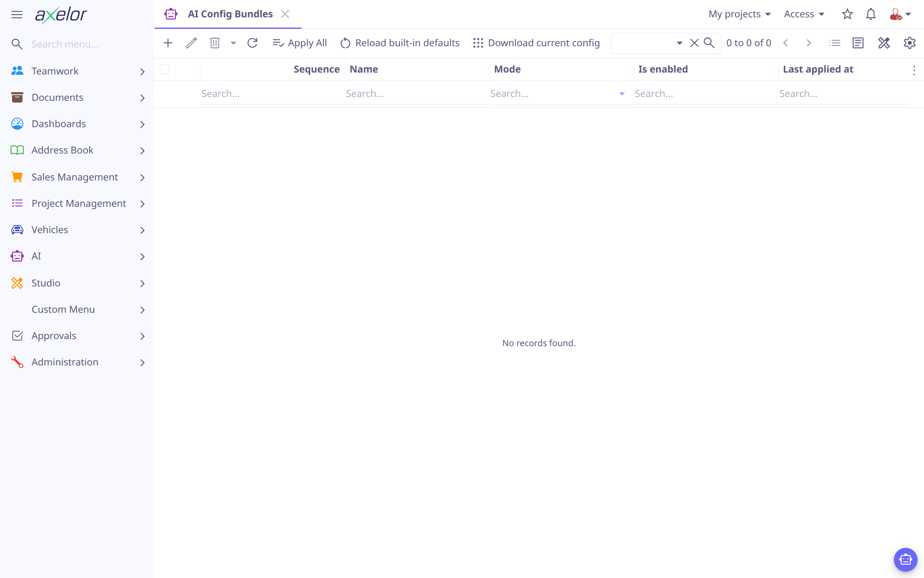Image resolution: width=924 pixels, height=578 pixels.
Task: Click the Apply All button
Action: [300, 43]
